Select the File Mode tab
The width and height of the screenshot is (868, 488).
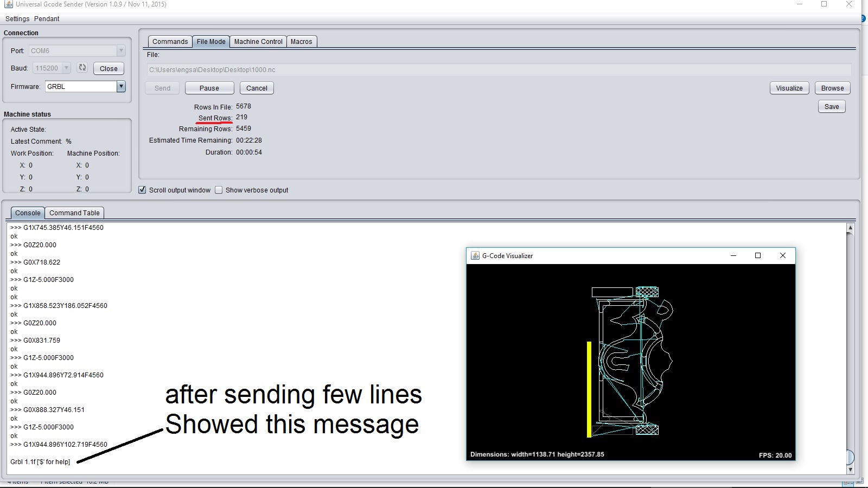click(211, 42)
